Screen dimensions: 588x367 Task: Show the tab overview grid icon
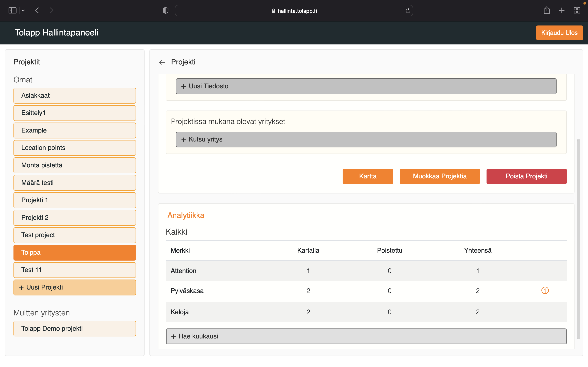tap(577, 10)
